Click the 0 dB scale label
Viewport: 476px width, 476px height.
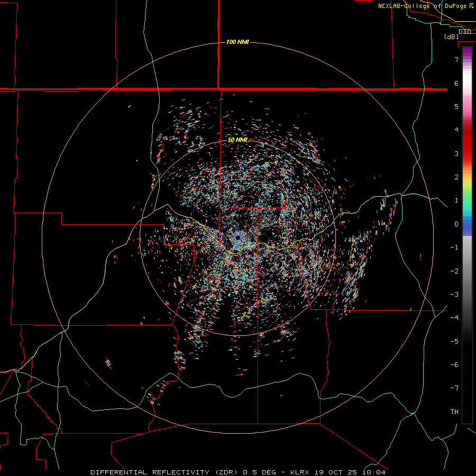[456, 224]
